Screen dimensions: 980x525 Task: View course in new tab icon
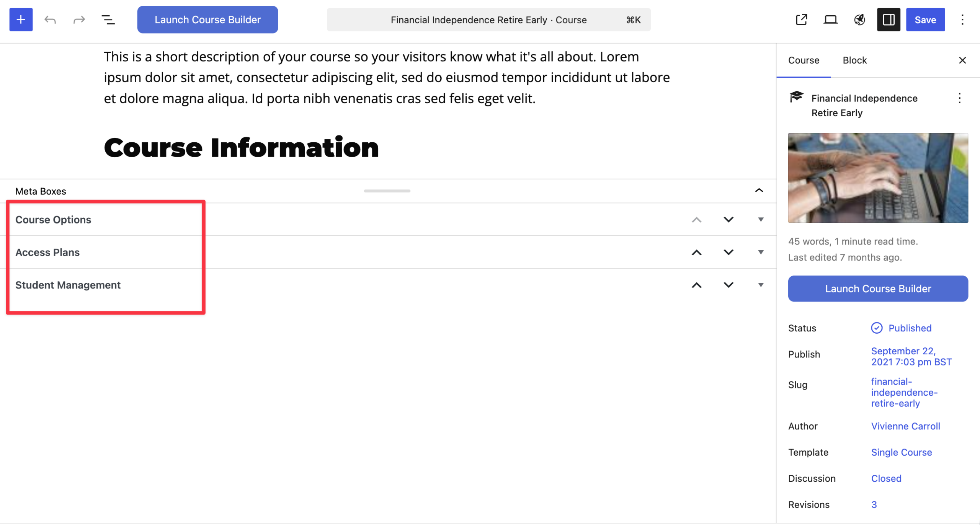pyautogui.click(x=801, y=20)
